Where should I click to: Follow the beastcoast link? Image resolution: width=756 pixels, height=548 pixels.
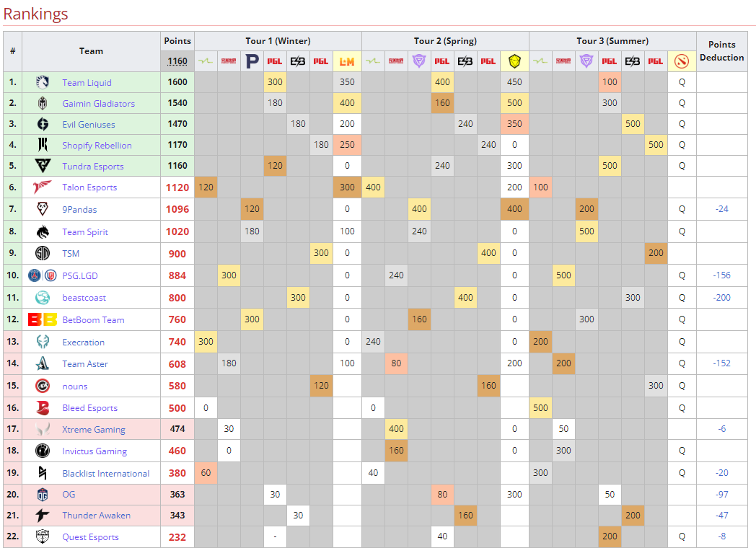[x=84, y=298]
